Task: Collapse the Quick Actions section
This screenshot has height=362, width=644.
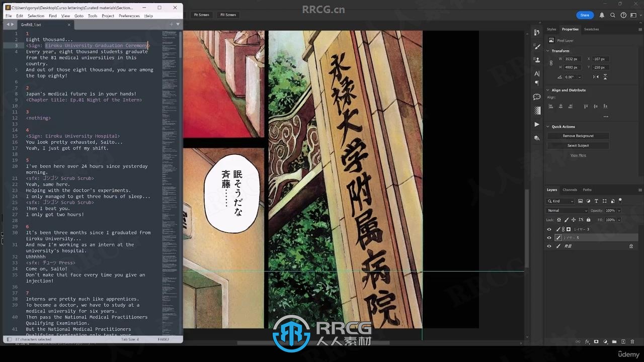Action: [548, 127]
